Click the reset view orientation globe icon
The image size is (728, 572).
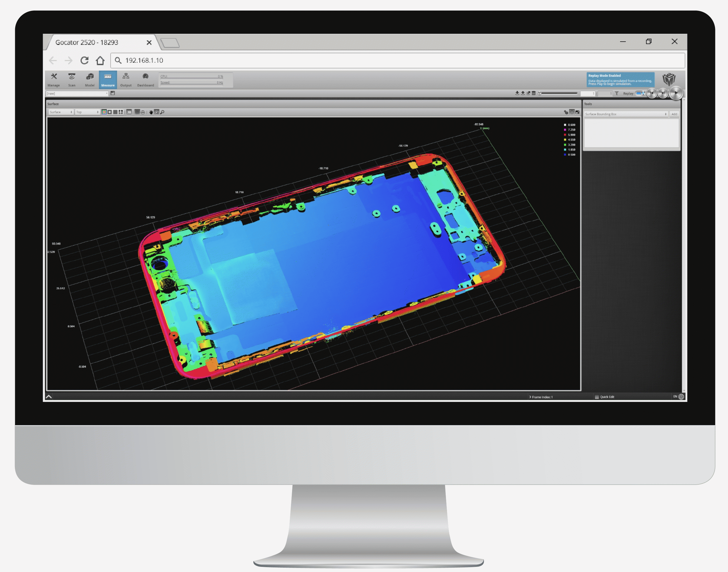click(x=143, y=112)
